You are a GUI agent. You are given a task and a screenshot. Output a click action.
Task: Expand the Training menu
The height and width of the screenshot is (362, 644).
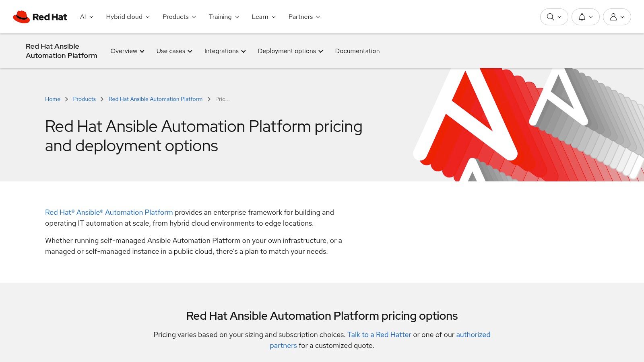point(224,17)
